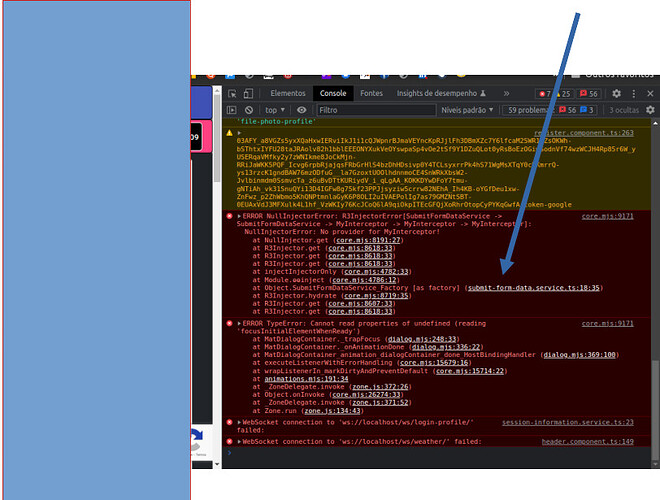Expand the weather WebSocket error

point(239,441)
